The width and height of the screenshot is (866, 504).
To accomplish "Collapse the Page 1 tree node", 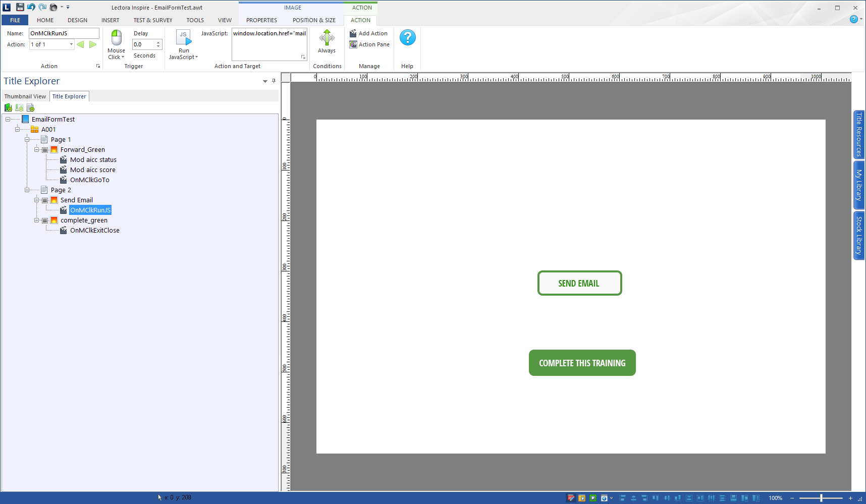I will [x=27, y=140].
